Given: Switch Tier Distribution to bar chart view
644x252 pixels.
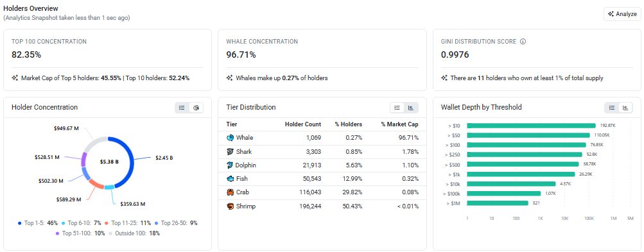Looking at the screenshot, I should [x=411, y=108].
